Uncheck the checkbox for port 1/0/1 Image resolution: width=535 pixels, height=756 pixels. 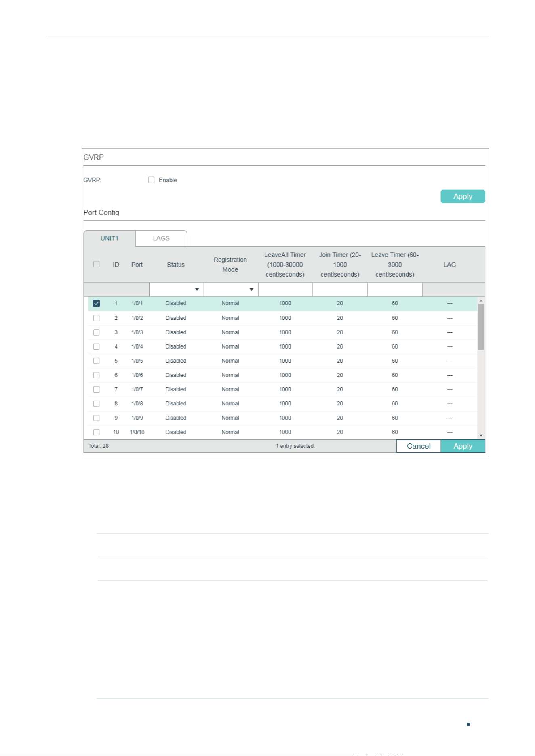[x=96, y=303]
